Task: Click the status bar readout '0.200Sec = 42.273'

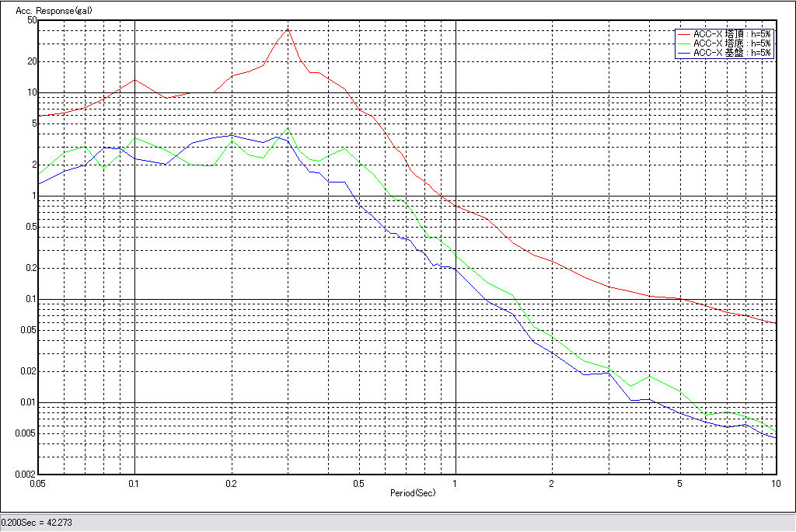Action: tap(35, 523)
